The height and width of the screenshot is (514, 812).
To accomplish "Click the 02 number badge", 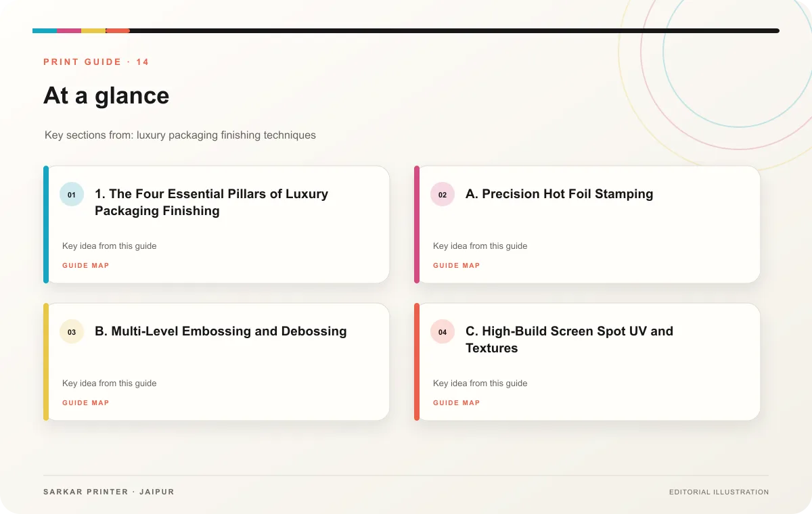I will (443, 195).
